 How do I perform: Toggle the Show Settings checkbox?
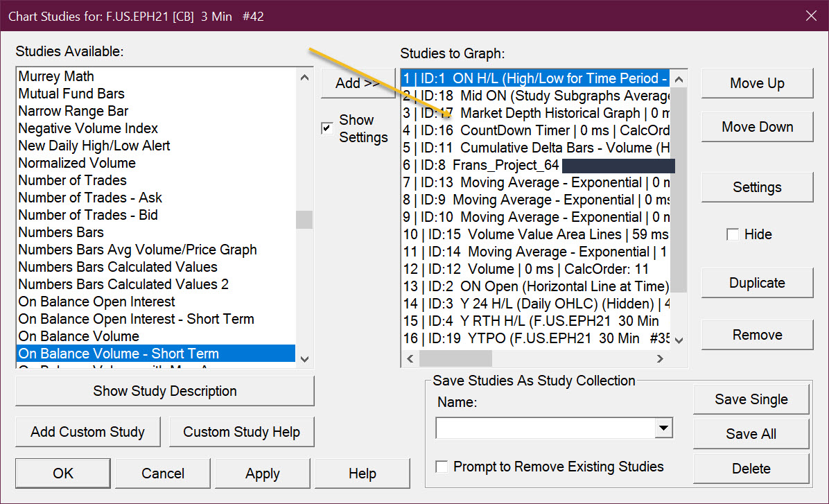point(327,128)
